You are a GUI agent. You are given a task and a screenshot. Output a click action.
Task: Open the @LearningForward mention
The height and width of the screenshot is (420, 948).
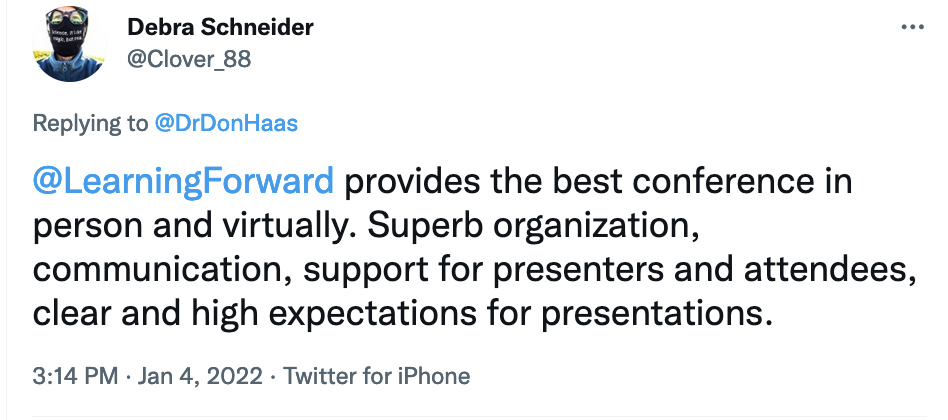pos(183,183)
